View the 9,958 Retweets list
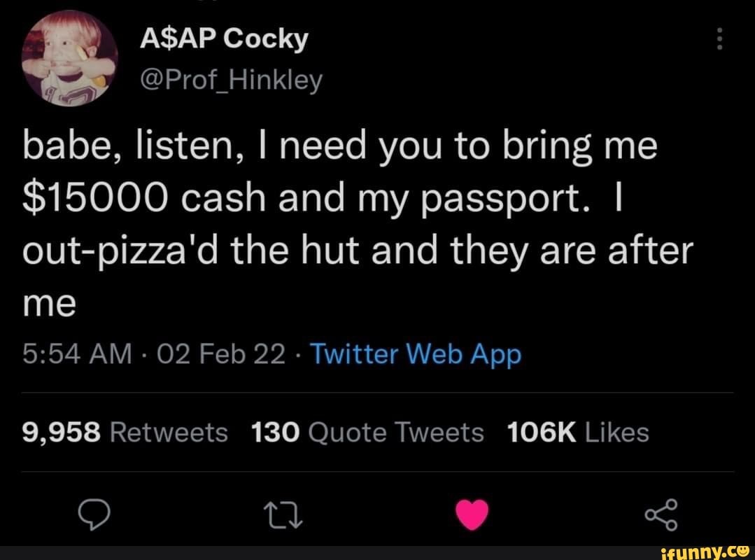This screenshot has height=560, width=755. (x=125, y=433)
